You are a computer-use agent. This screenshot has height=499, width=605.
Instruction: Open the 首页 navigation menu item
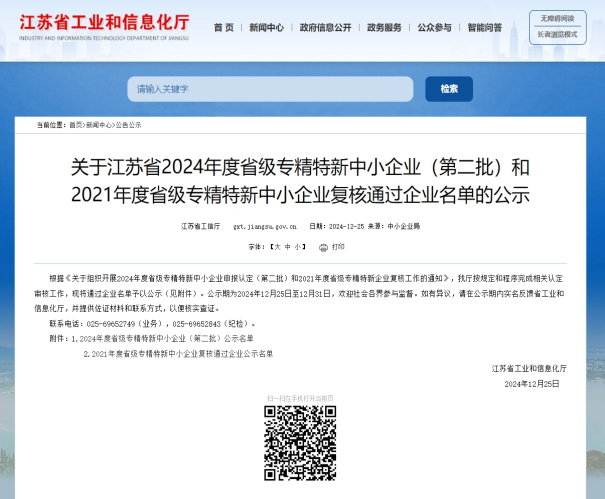coord(224,28)
